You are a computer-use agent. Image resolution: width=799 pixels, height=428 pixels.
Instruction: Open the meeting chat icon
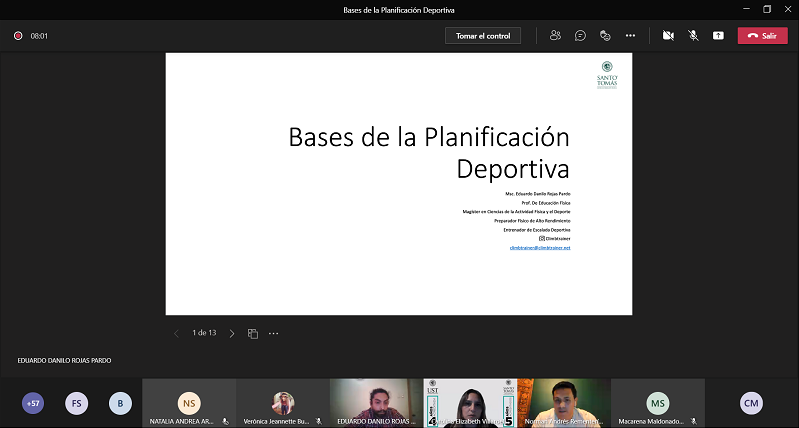pos(580,36)
